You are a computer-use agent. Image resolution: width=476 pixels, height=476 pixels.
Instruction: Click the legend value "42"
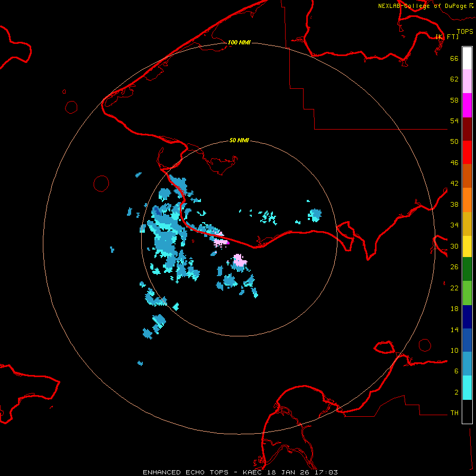[x=454, y=184]
